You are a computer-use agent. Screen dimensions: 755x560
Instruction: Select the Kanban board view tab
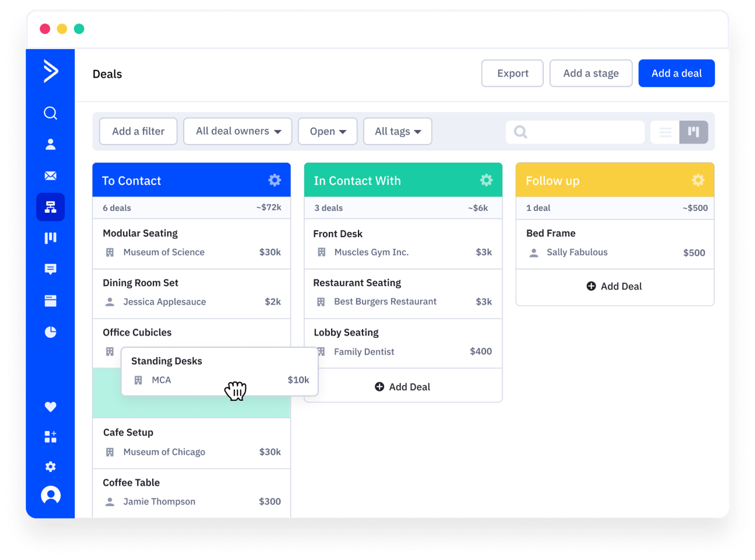pos(693,132)
